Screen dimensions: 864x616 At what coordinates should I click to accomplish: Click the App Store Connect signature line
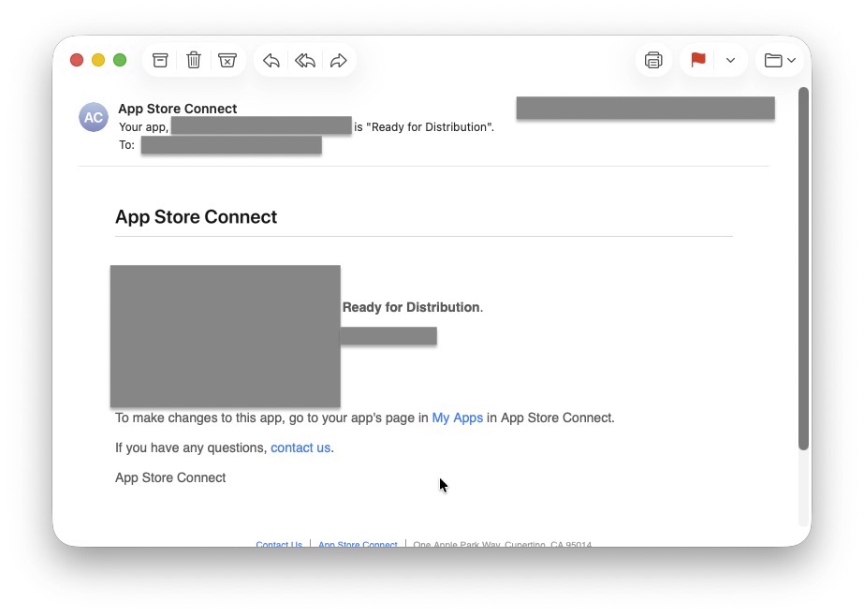click(x=170, y=477)
